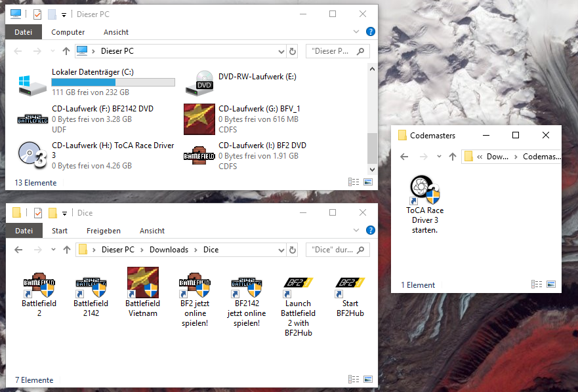
Task: Select the BF2 DVD drive (I:) icon
Action: (x=199, y=155)
